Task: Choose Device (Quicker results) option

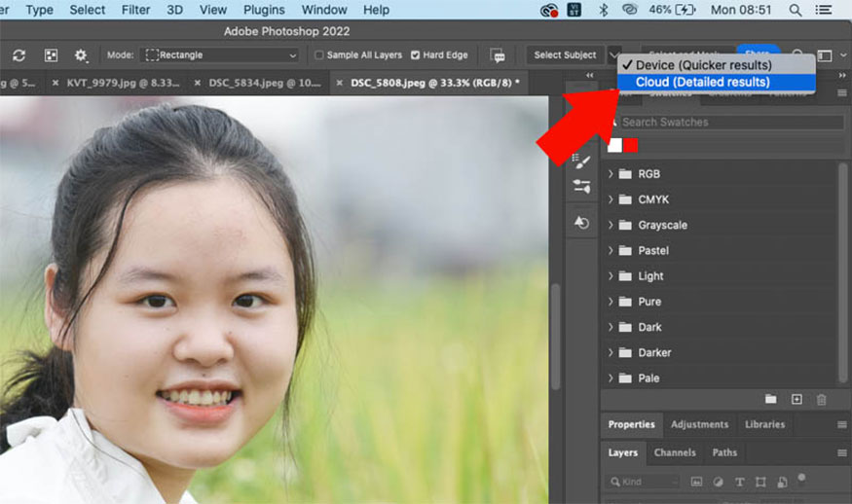Action: click(x=716, y=65)
